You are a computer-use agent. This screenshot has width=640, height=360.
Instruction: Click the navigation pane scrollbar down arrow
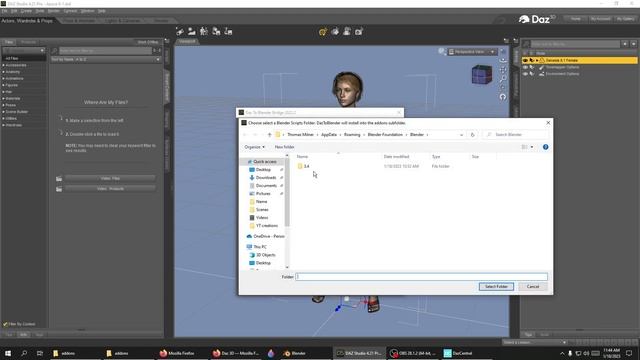[287, 267]
